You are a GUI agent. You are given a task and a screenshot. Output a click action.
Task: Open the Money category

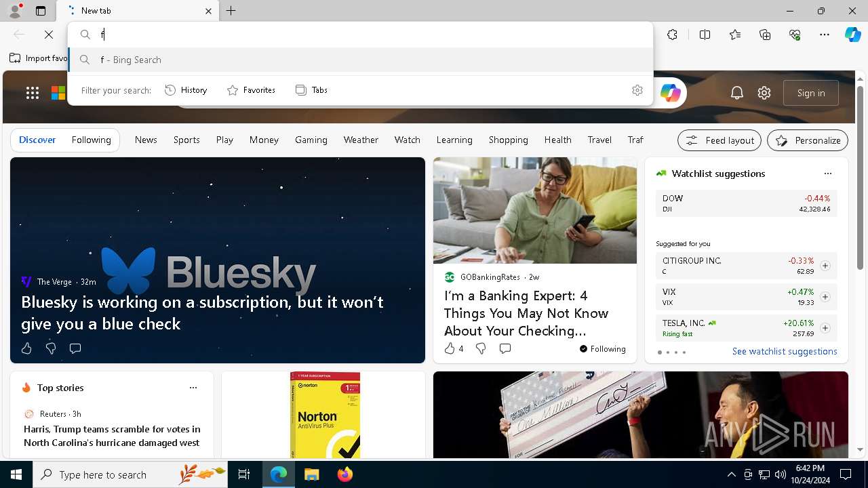(x=264, y=140)
